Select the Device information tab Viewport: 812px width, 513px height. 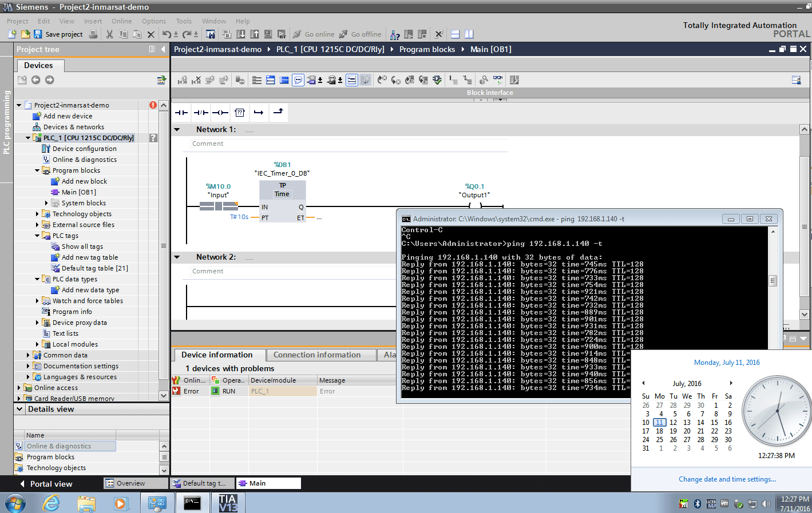pyautogui.click(x=217, y=355)
